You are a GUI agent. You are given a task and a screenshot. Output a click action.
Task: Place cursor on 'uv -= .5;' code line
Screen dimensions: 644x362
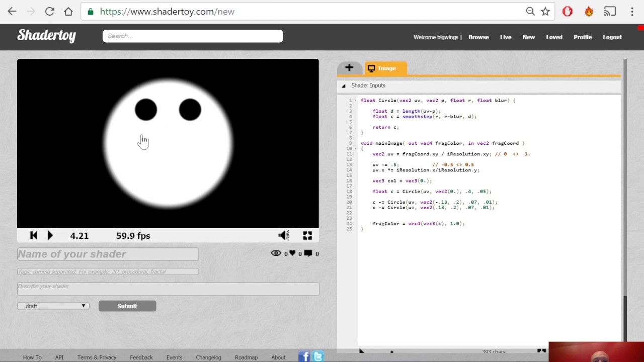click(385, 165)
